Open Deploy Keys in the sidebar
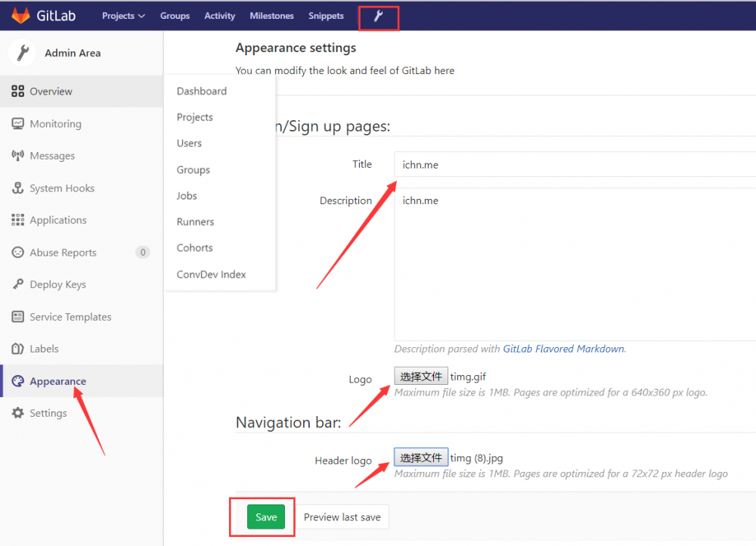Viewport: 756px width, 546px height. (82, 284)
